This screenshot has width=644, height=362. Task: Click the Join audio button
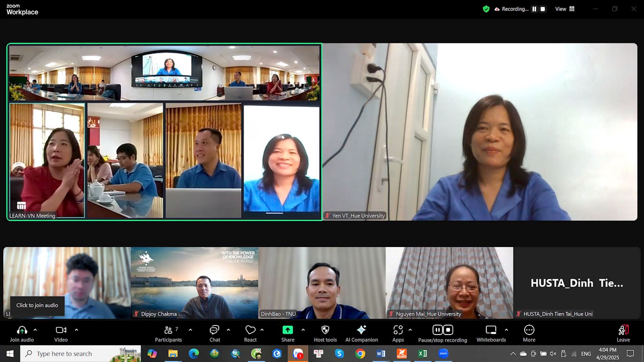(22, 333)
